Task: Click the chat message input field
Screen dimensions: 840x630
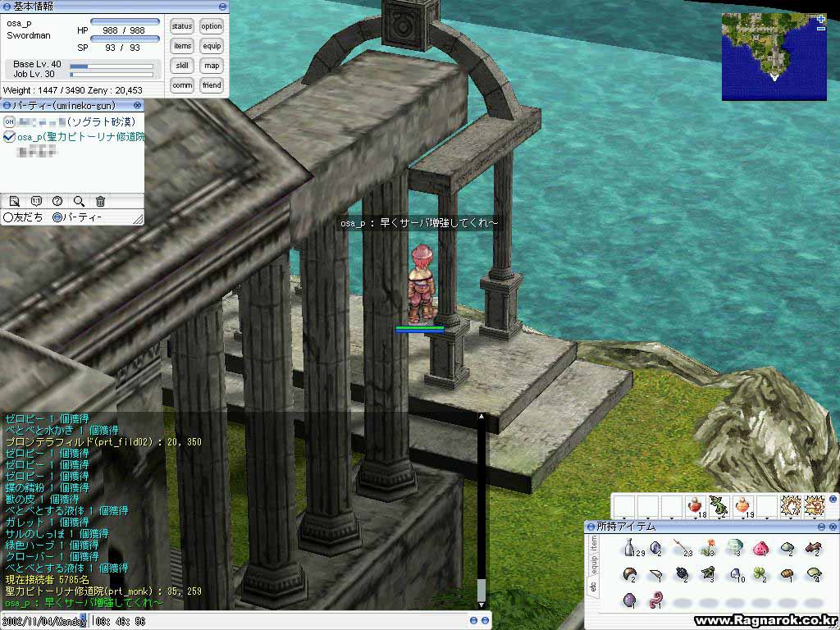Action: (279, 621)
